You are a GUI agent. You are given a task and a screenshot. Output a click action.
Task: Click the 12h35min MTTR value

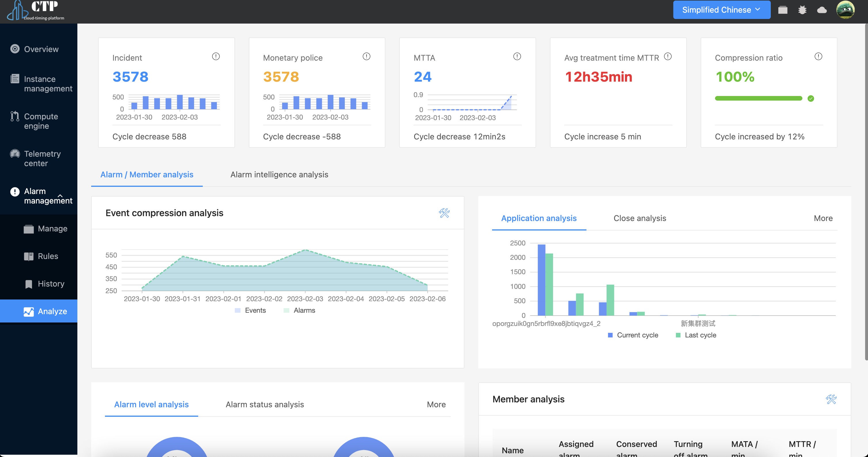598,76
